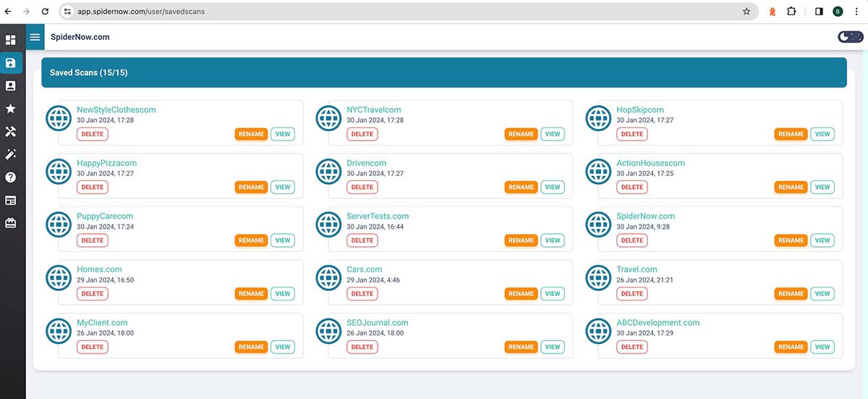Viewport: 868px width, 399px height.
Task: Open the gift card sidebar icon
Action: (10, 223)
